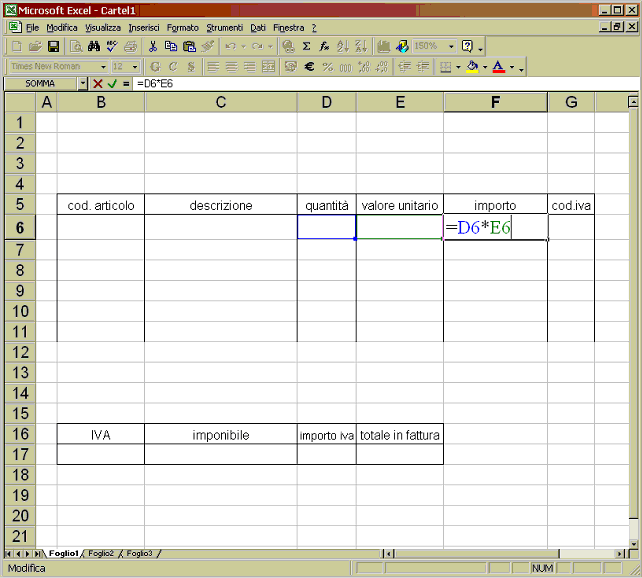Image resolution: width=642 pixels, height=578 pixels.
Task: Click the Print icon
Action: coord(131,46)
